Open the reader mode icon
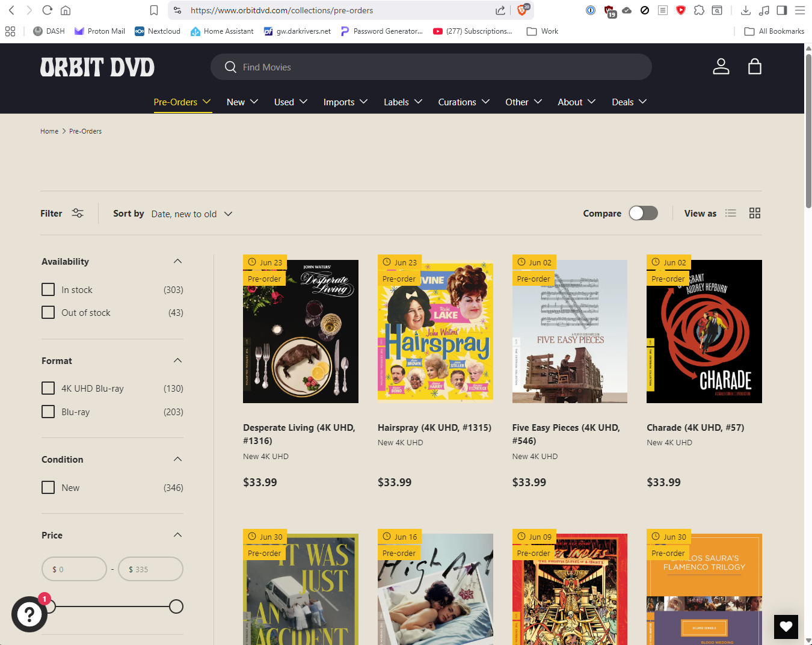This screenshot has height=645, width=812. pos(663,10)
